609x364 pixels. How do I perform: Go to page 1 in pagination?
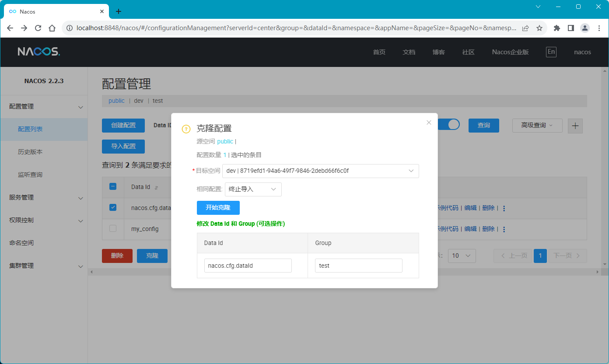540,256
